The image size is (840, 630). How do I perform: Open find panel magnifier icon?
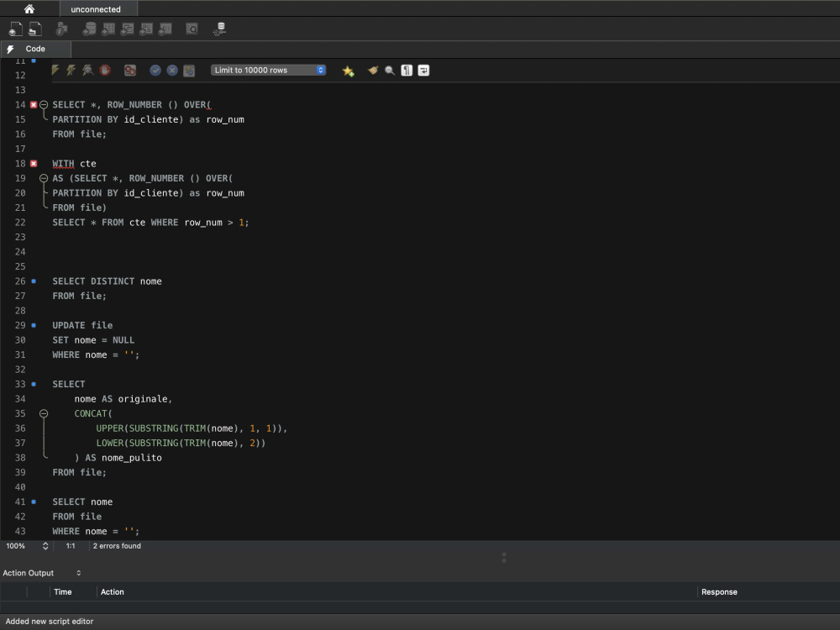tap(390, 71)
